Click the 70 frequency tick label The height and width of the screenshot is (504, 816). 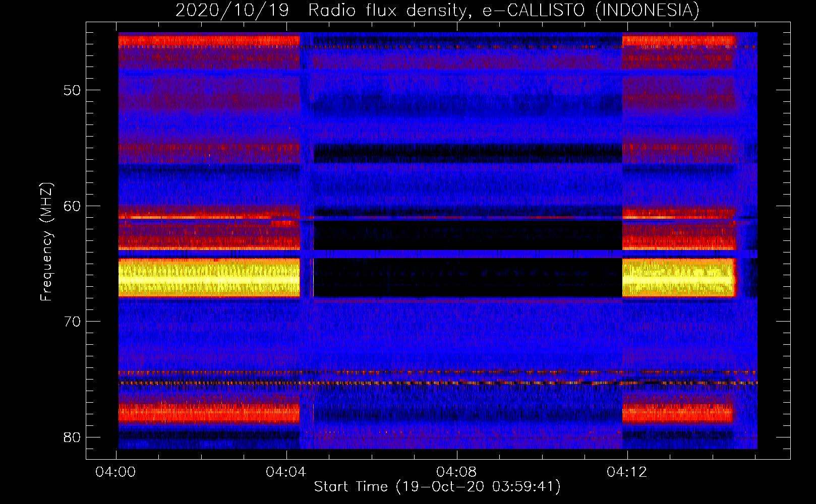[x=72, y=322]
